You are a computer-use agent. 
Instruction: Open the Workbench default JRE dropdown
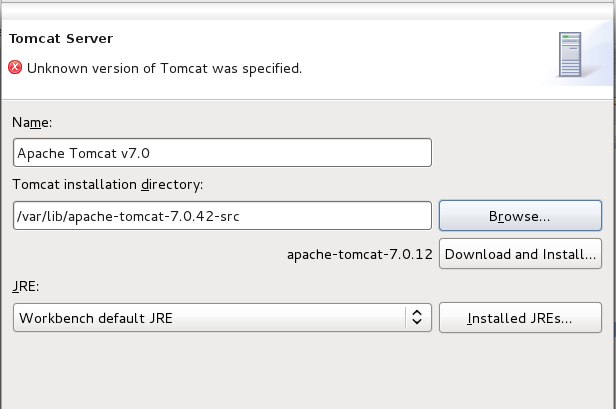tap(222, 318)
